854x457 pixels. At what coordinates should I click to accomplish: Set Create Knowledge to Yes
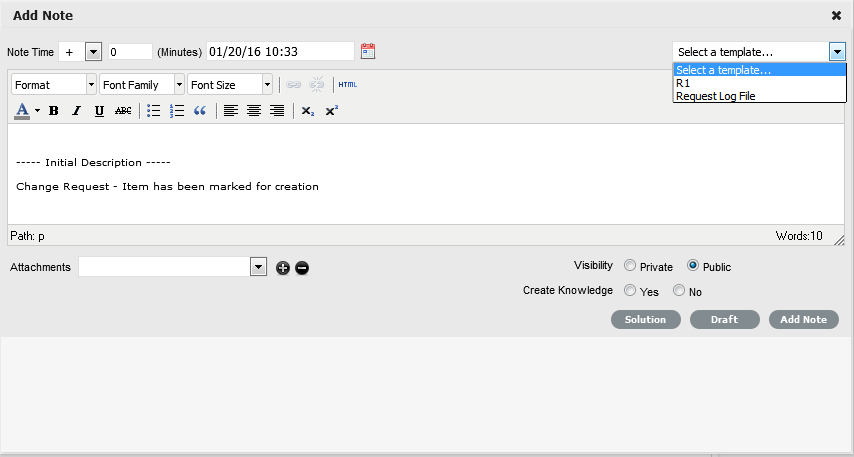630,290
